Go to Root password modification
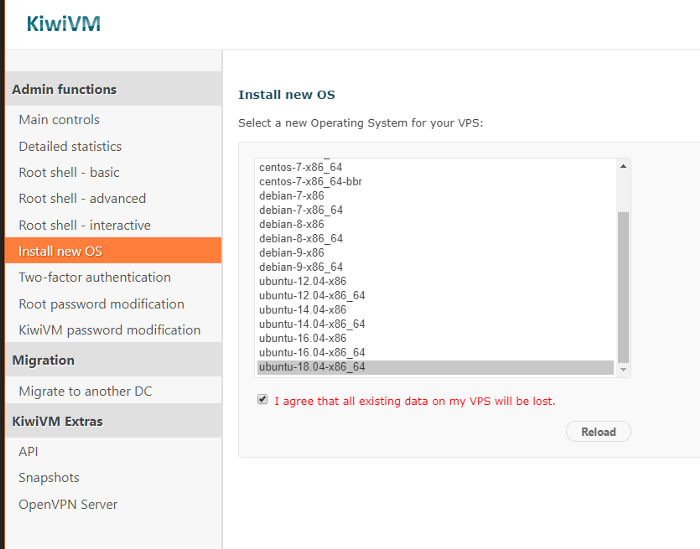Viewport: 700px width, 549px height. pos(101,304)
